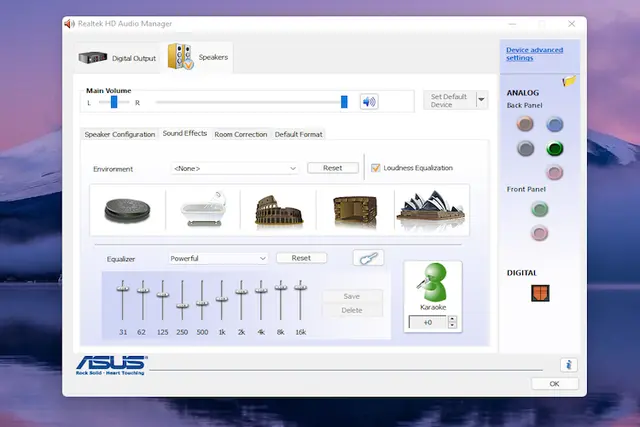
Task: Click the pink back panel analog jack
Action: pyautogui.click(x=554, y=173)
